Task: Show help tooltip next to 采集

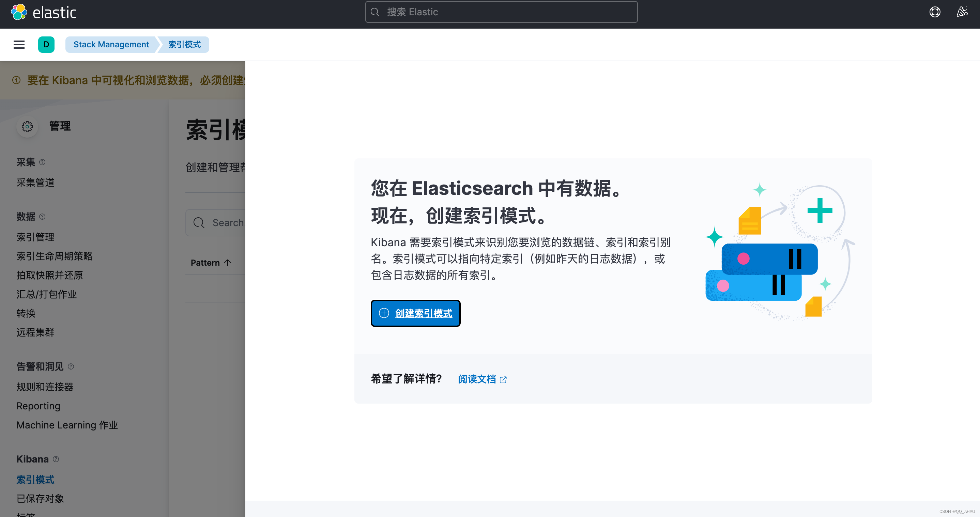Action: coord(42,162)
